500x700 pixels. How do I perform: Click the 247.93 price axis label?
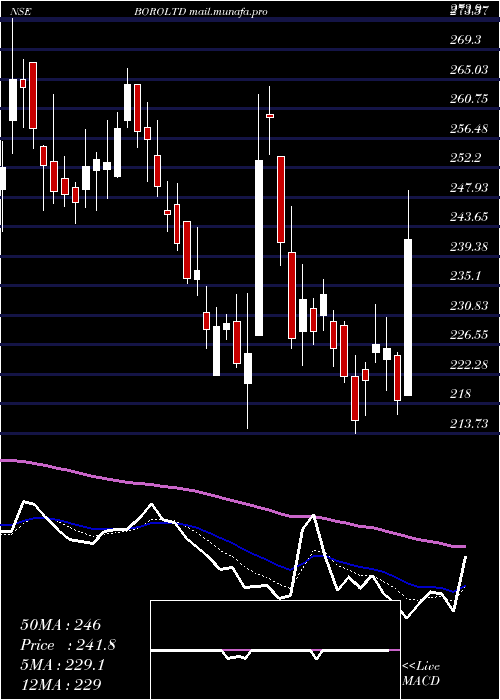point(469,188)
